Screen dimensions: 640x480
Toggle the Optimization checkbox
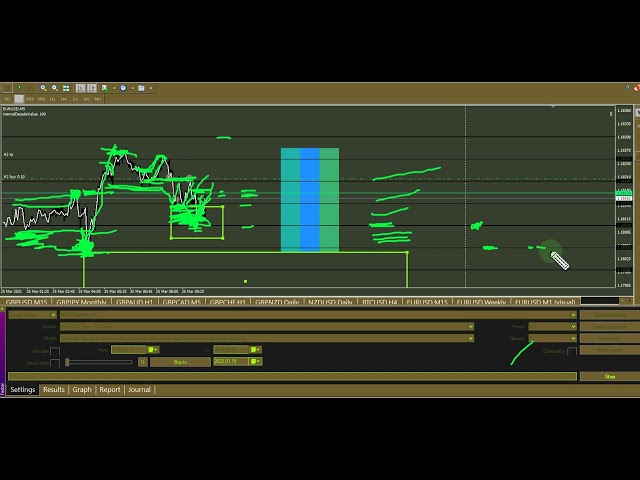(571, 351)
